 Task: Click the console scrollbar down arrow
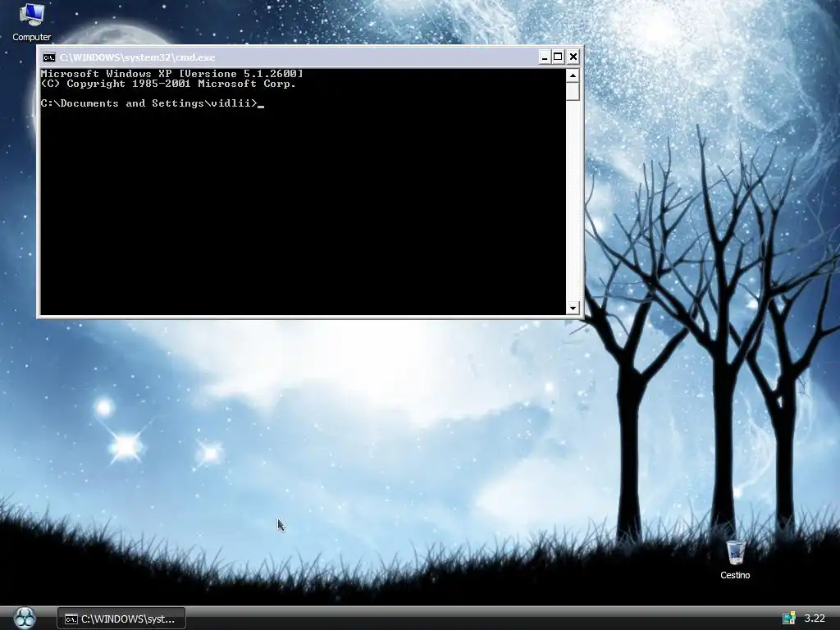(573, 308)
